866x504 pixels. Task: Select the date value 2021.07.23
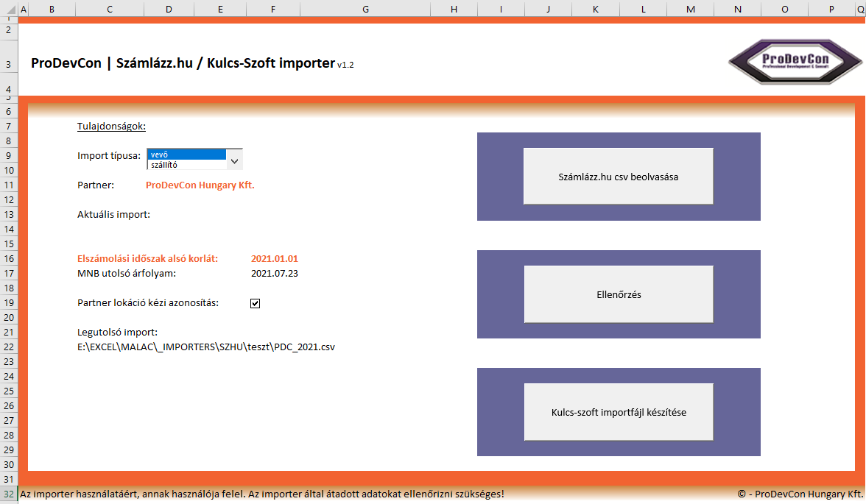pyautogui.click(x=275, y=273)
